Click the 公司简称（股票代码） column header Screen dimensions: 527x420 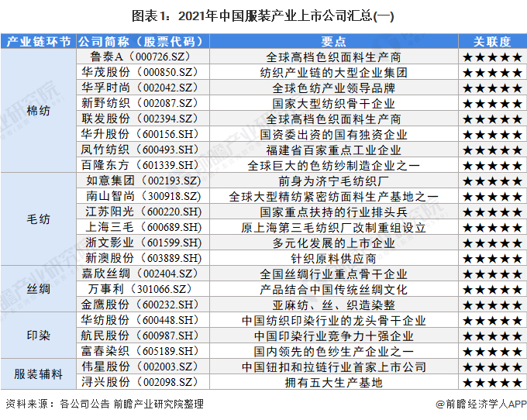coord(143,42)
